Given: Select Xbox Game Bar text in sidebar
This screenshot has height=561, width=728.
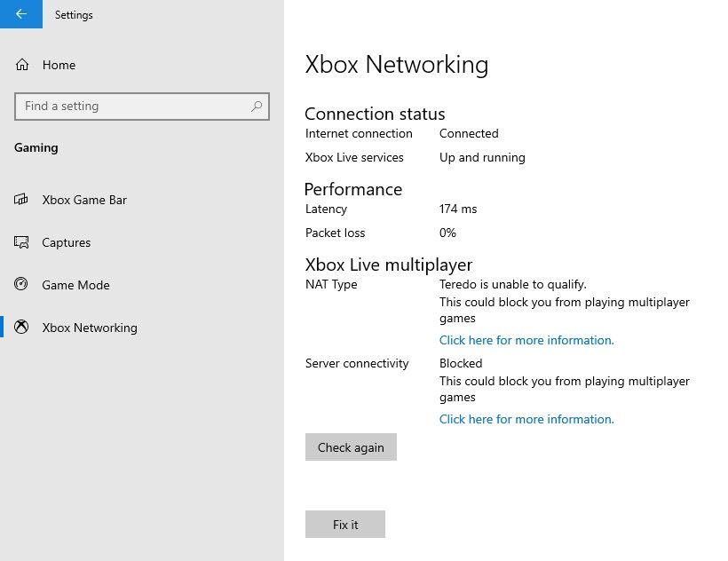Looking at the screenshot, I should tap(84, 200).
